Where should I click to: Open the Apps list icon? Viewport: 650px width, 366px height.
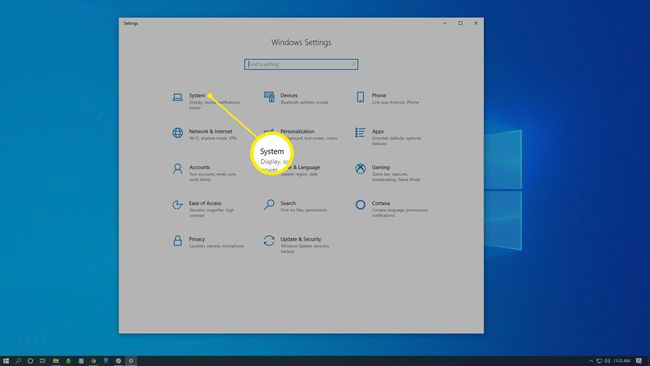coord(360,133)
